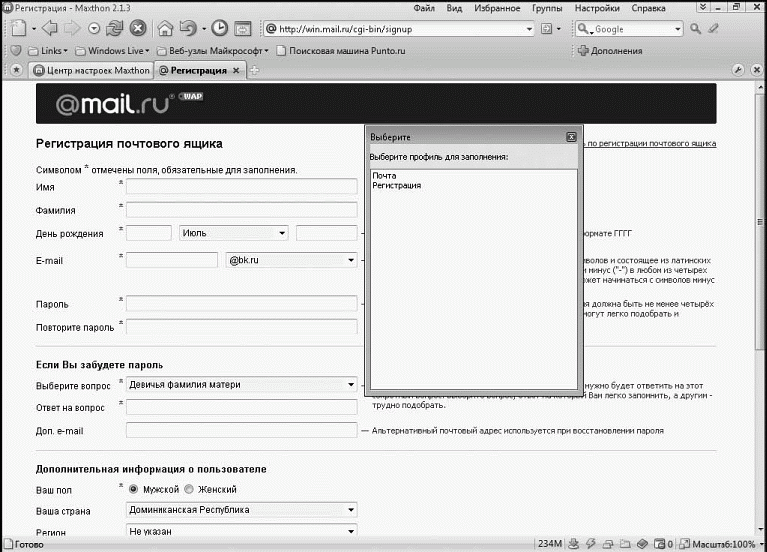
Task: Open the Не указан region dropdown
Action: [242, 530]
